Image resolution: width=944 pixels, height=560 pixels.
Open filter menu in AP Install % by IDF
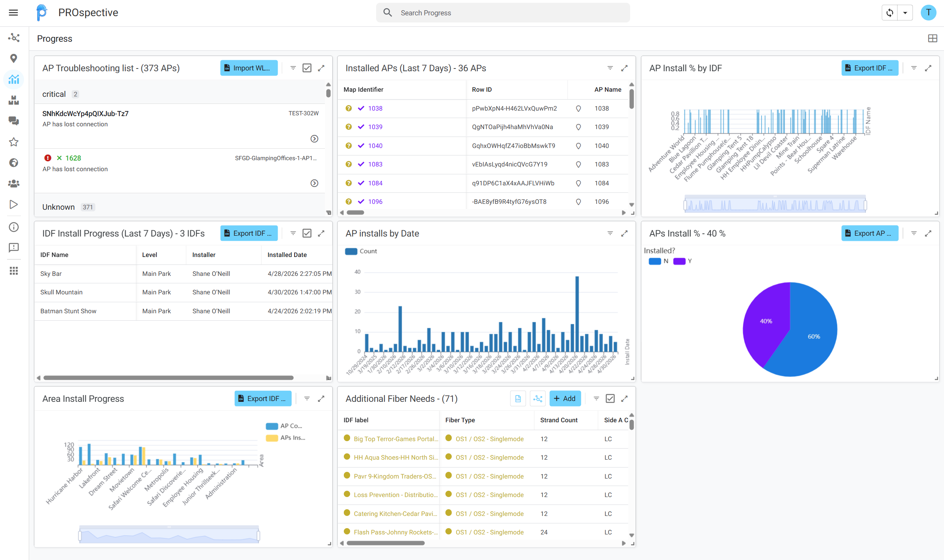pyautogui.click(x=914, y=68)
